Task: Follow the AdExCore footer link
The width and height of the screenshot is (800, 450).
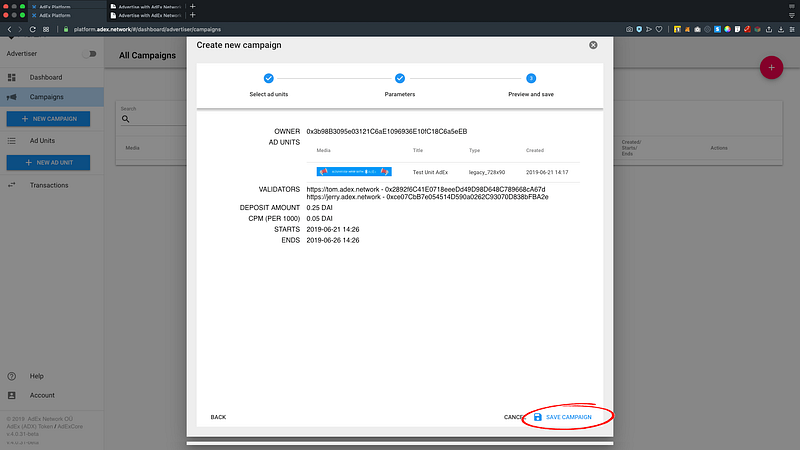Action: tap(70, 427)
